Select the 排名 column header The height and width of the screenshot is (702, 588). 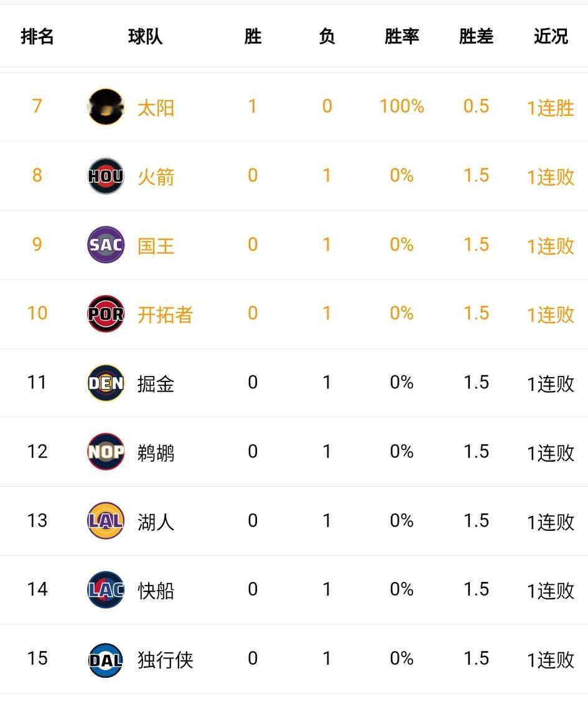(x=37, y=37)
